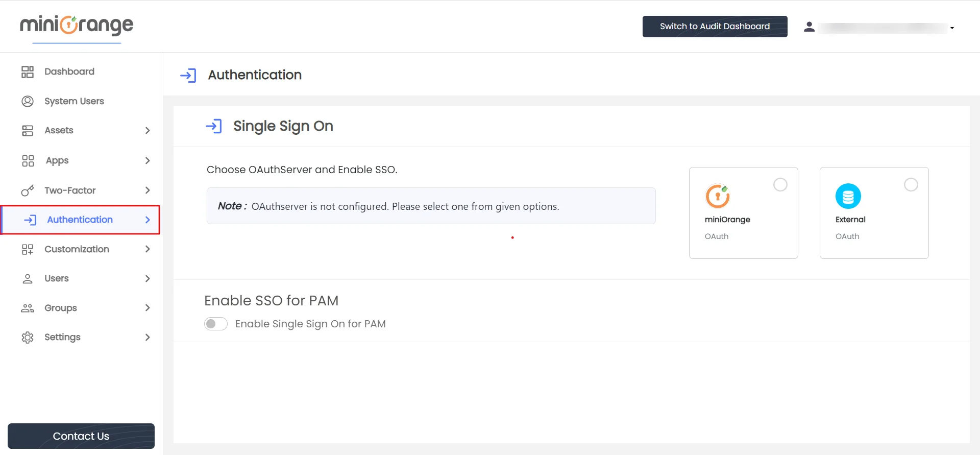980x455 pixels.
Task: Click Switch to Audit Dashboard button
Action: [715, 27]
